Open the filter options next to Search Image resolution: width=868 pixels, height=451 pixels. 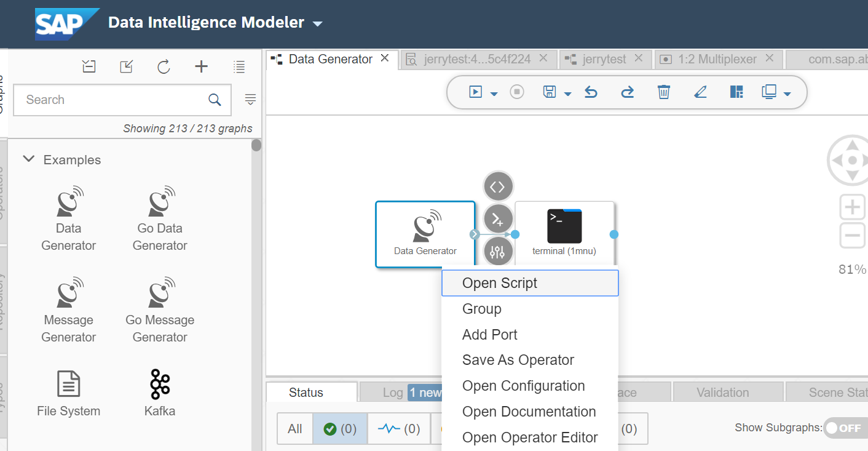[250, 100]
